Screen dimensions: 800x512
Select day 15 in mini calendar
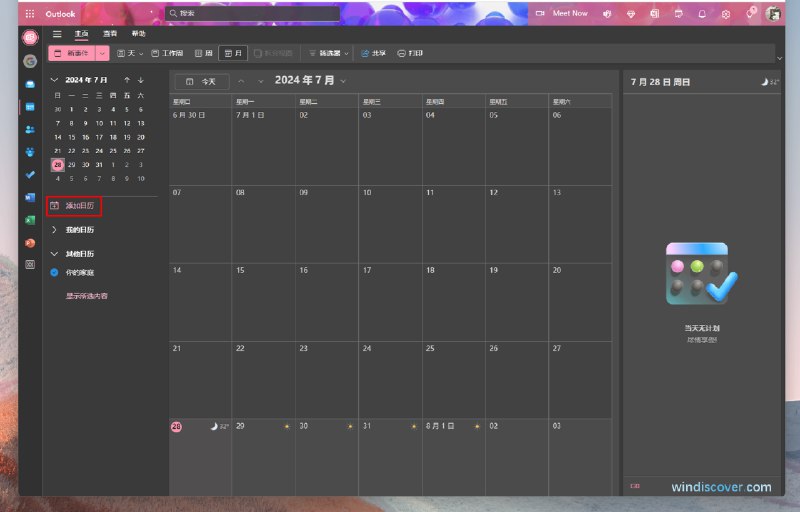pos(71,137)
